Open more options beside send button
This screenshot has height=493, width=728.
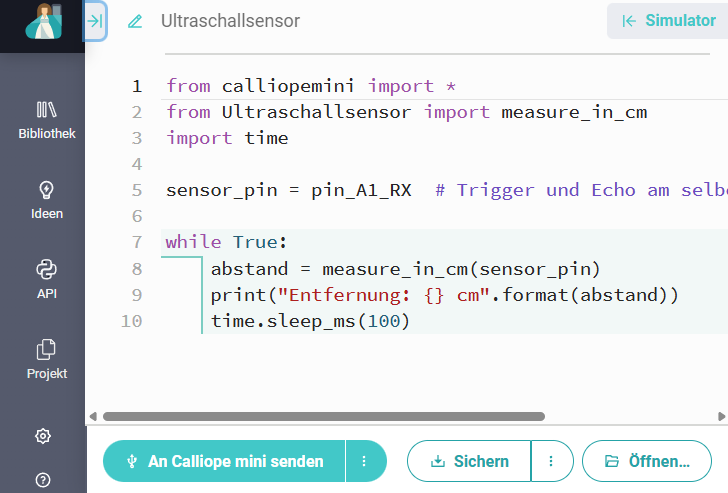coord(365,461)
